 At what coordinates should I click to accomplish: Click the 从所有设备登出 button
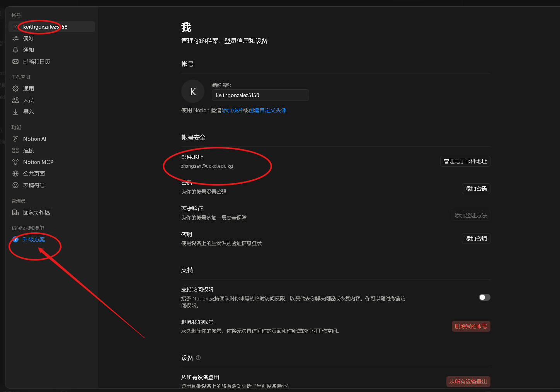pyautogui.click(x=468, y=382)
